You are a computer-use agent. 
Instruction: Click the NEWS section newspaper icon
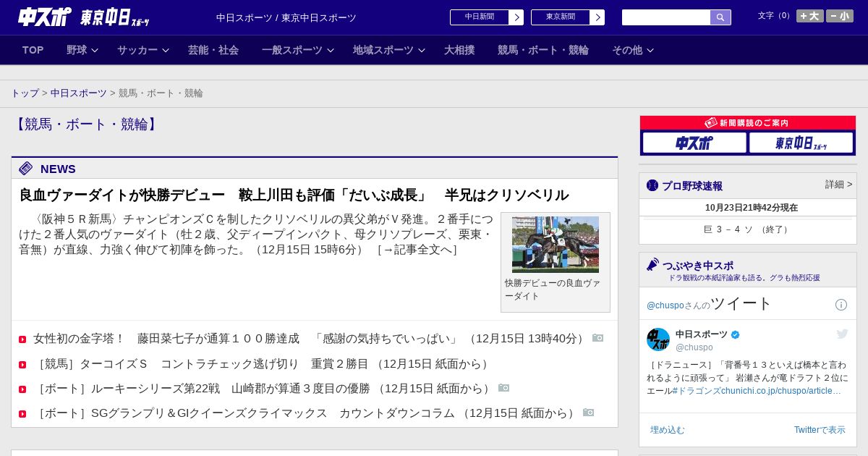tap(26, 169)
